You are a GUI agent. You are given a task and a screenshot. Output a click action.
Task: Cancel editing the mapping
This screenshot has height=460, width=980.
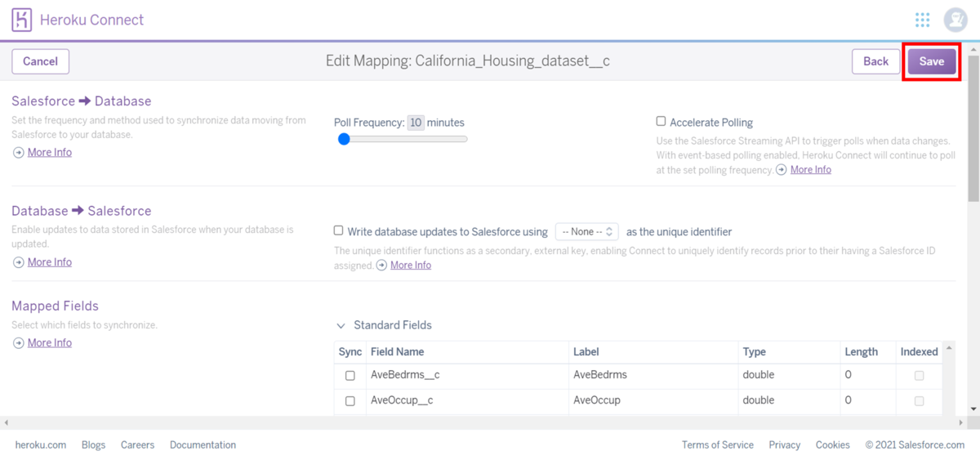(x=40, y=61)
